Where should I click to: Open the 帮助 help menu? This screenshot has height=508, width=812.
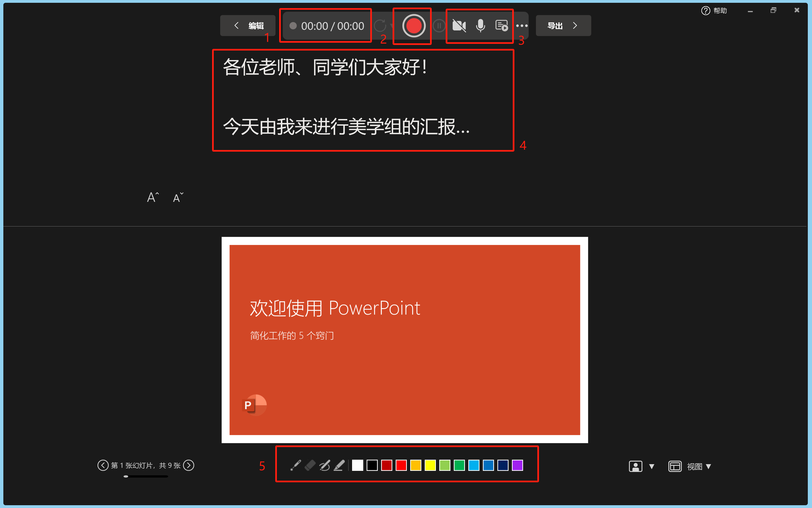pyautogui.click(x=714, y=11)
